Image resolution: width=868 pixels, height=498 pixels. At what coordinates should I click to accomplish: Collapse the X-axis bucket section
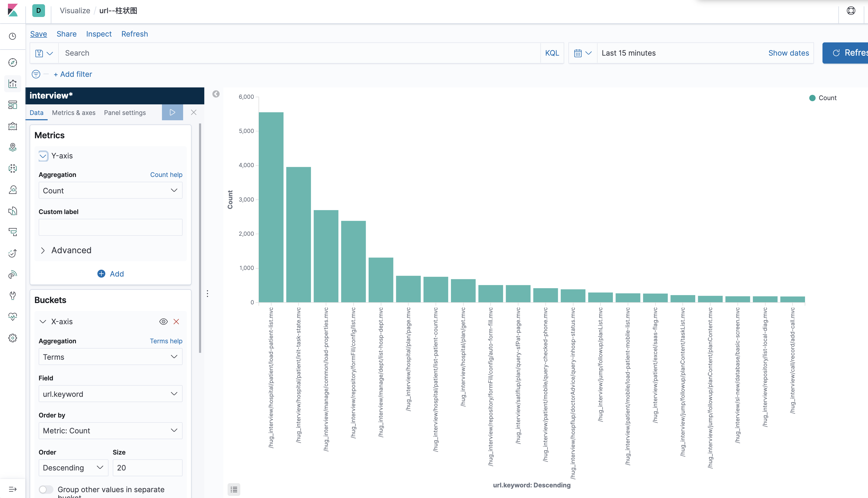coord(43,322)
